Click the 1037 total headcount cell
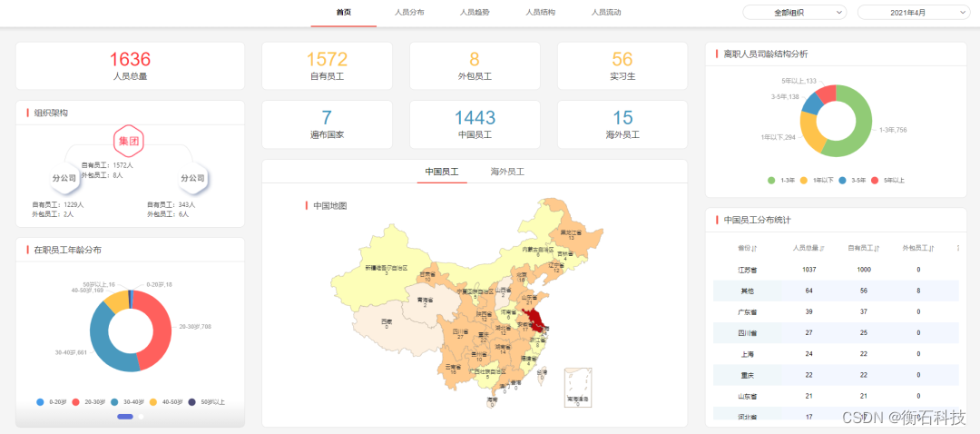 pos(808,270)
